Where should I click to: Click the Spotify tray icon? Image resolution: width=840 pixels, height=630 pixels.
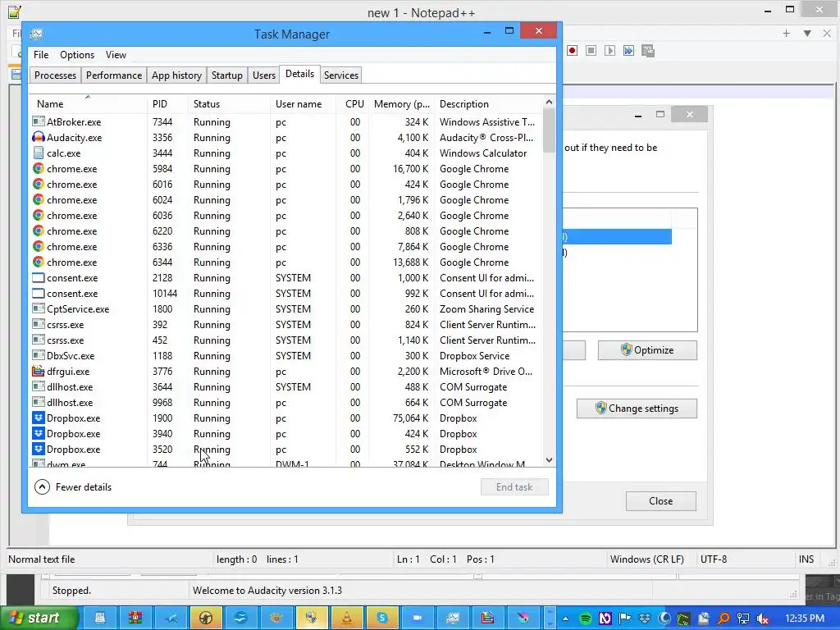coord(585,619)
